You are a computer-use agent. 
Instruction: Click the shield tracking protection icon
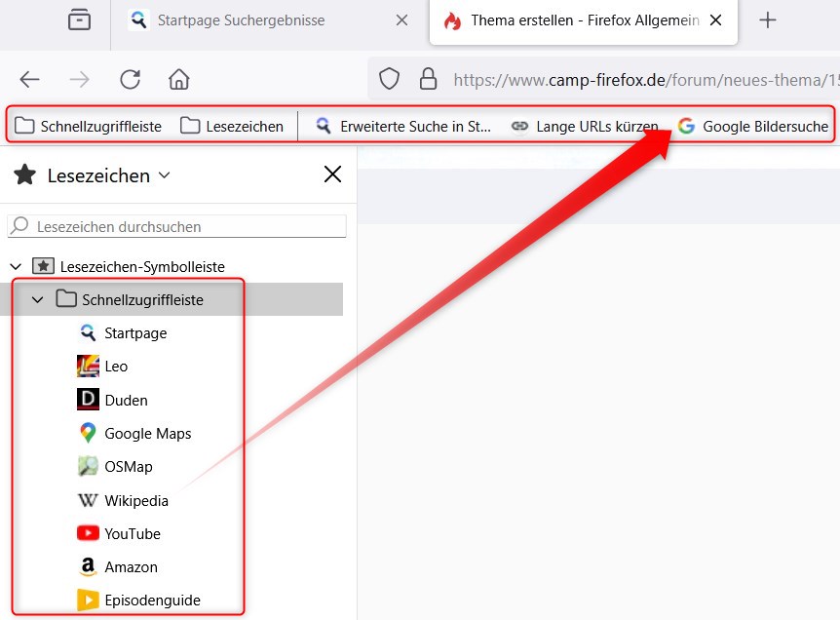point(389,79)
